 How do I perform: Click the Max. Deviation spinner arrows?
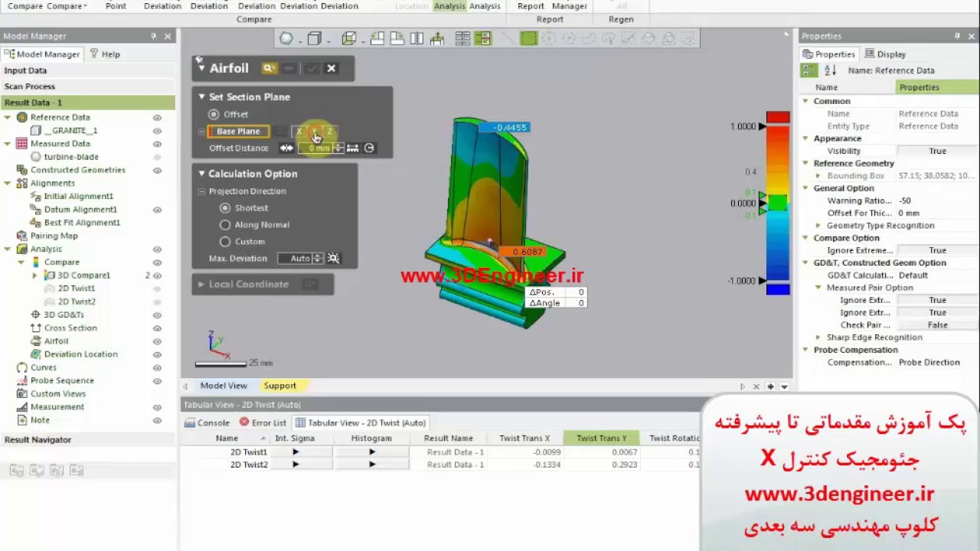(318, 259)
